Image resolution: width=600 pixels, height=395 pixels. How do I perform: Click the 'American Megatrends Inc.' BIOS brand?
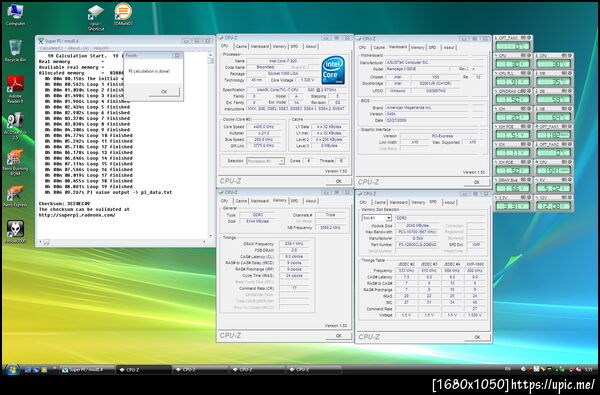(409, 108)
